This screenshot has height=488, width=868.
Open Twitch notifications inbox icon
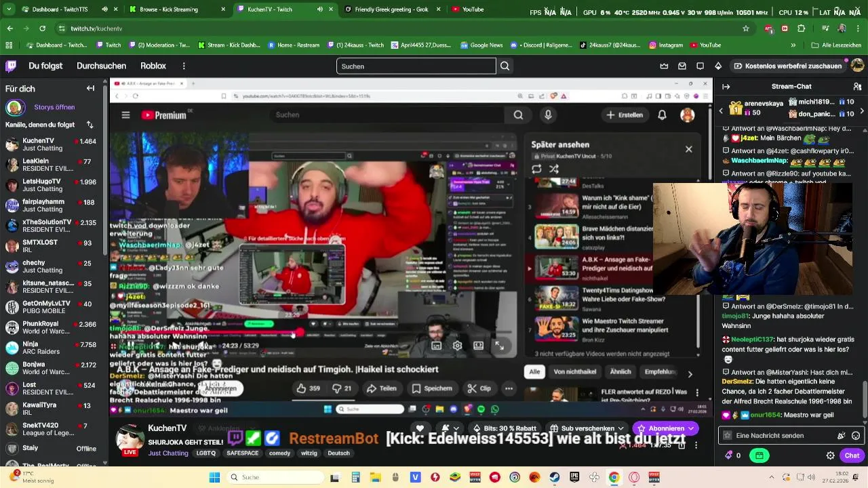682,66
